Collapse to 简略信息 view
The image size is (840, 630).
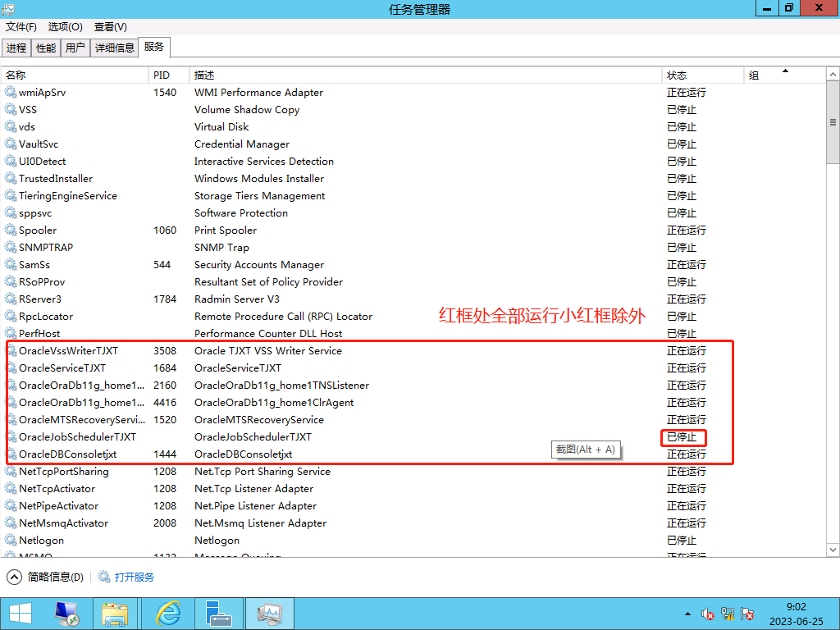coord(45,577)
